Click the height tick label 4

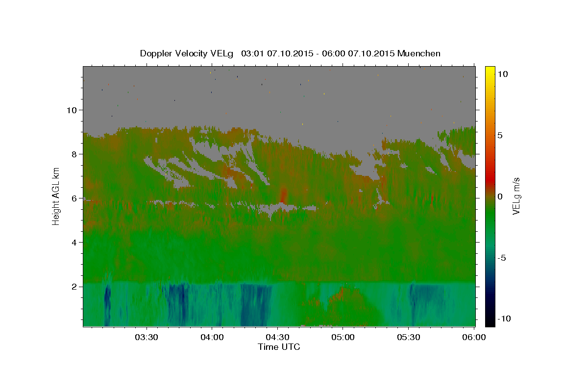coord(73,242)
